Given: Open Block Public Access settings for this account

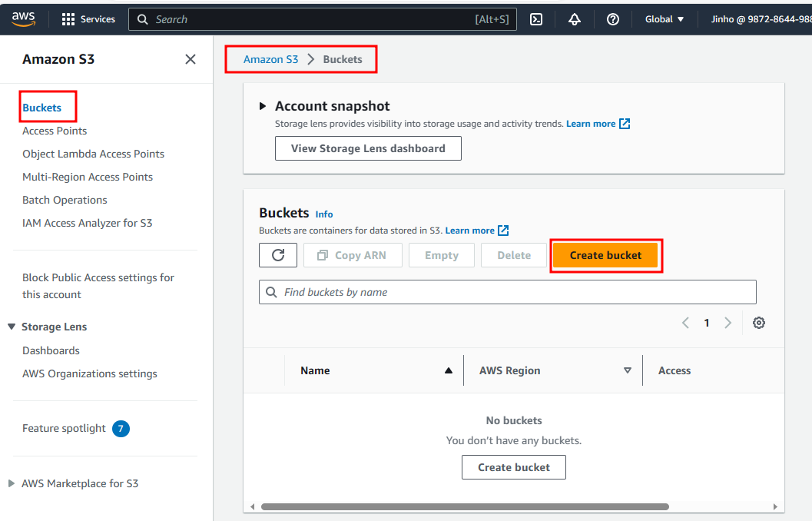Looking at the screenshot, I should (x=98, y=286).
